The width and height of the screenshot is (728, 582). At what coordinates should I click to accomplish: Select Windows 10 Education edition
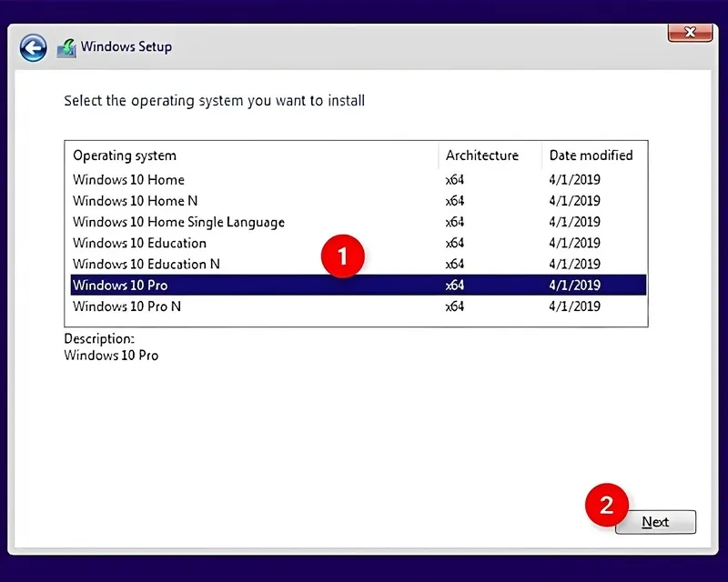pos(138,243)
